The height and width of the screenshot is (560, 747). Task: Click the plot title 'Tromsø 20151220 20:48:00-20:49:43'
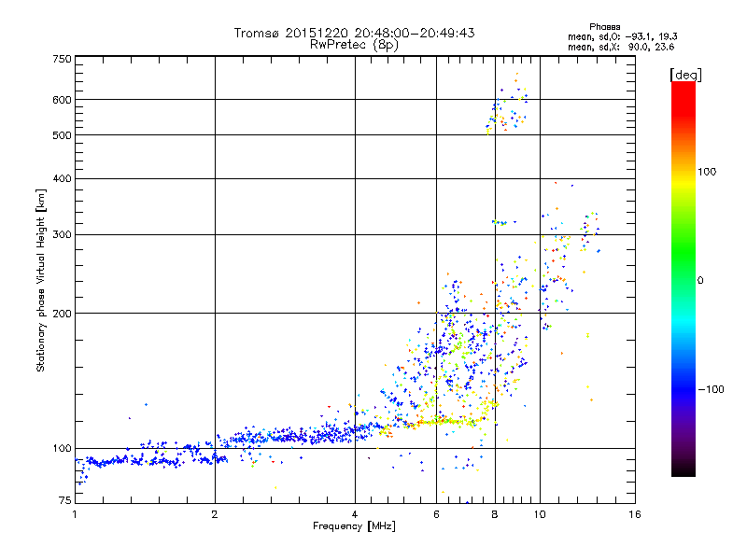pos(354,33)
